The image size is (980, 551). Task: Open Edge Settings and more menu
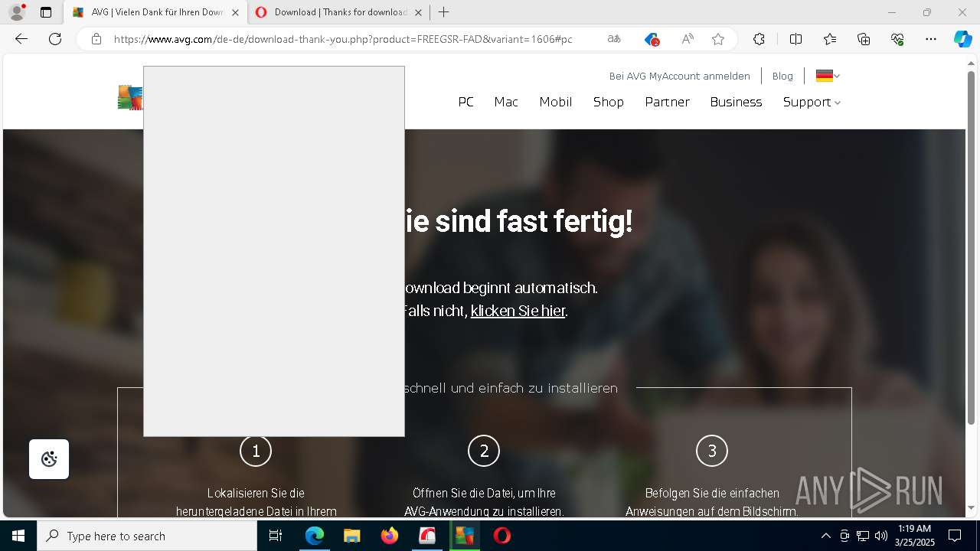[931, 39]
